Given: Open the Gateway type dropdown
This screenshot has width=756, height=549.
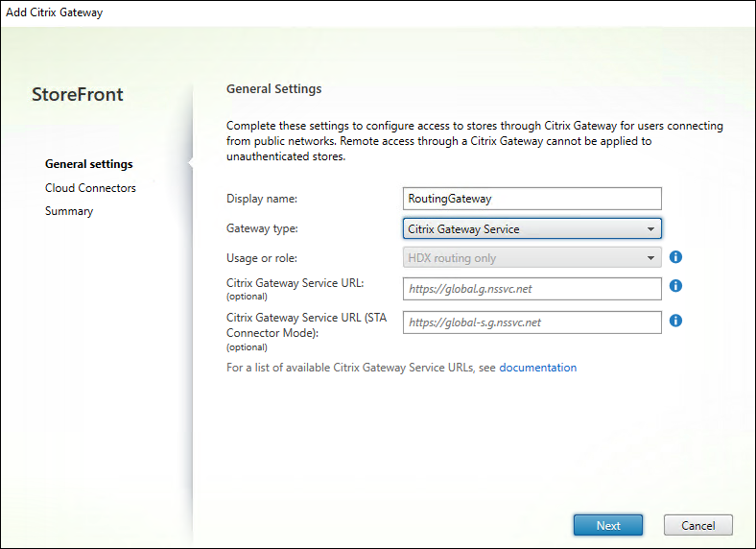Looking at the screenshot, I should click(x=532, y=229).
